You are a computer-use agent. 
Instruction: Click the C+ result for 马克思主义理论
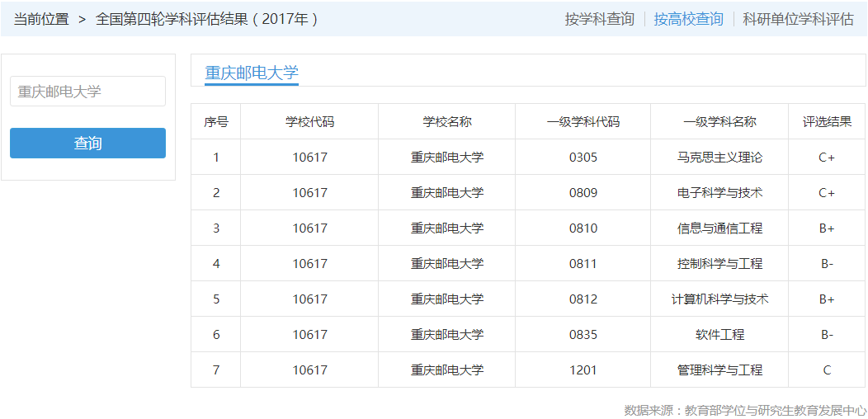tap(827, 158)
